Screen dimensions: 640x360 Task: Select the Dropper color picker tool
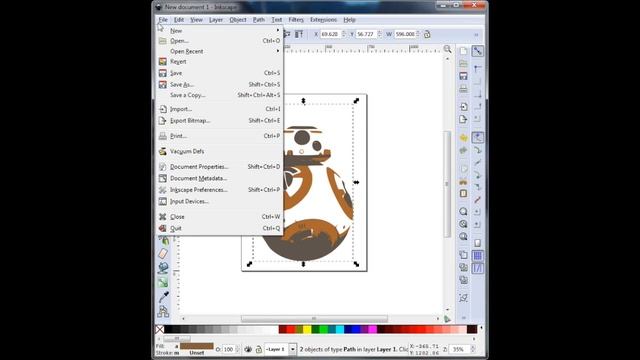pos(163,297)
